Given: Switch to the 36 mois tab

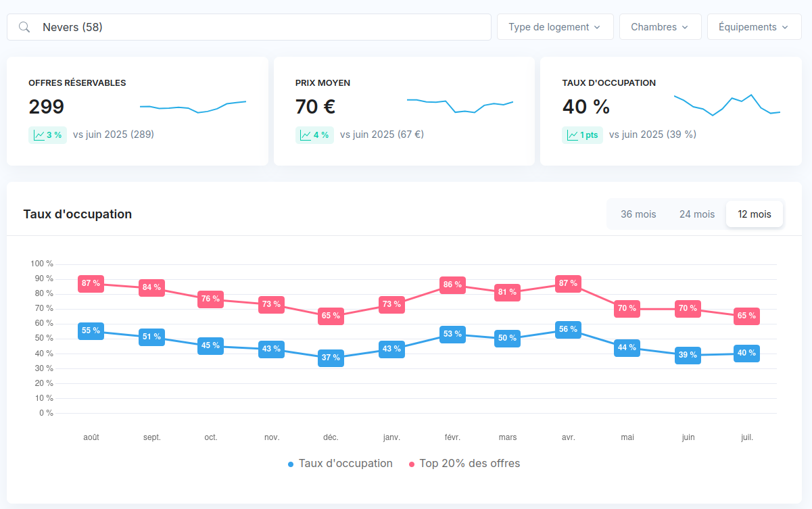Looking at the screenshot, I should click(638, 214).
